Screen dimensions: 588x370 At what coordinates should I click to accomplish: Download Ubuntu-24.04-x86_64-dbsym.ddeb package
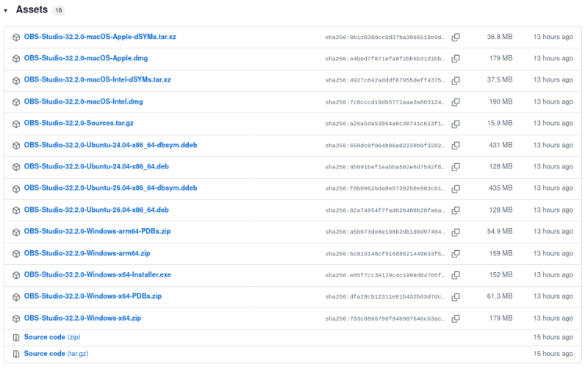[111, 145]
